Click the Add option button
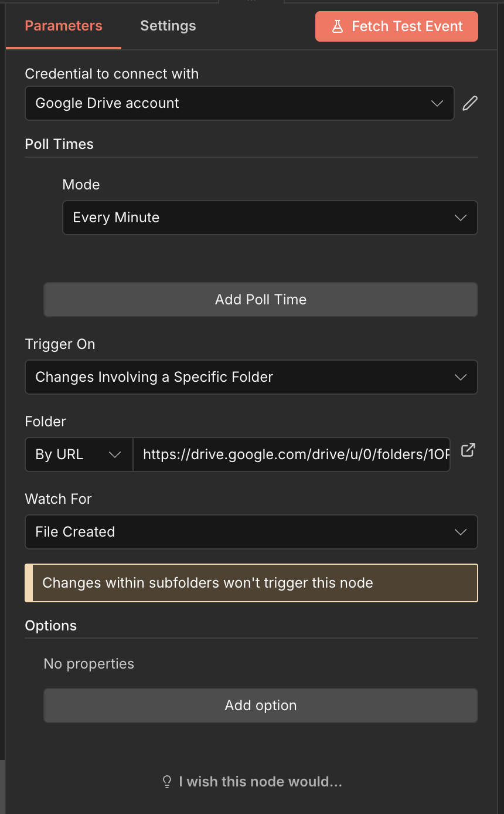The height and width of the screenshot is (814, 504). 260,705
